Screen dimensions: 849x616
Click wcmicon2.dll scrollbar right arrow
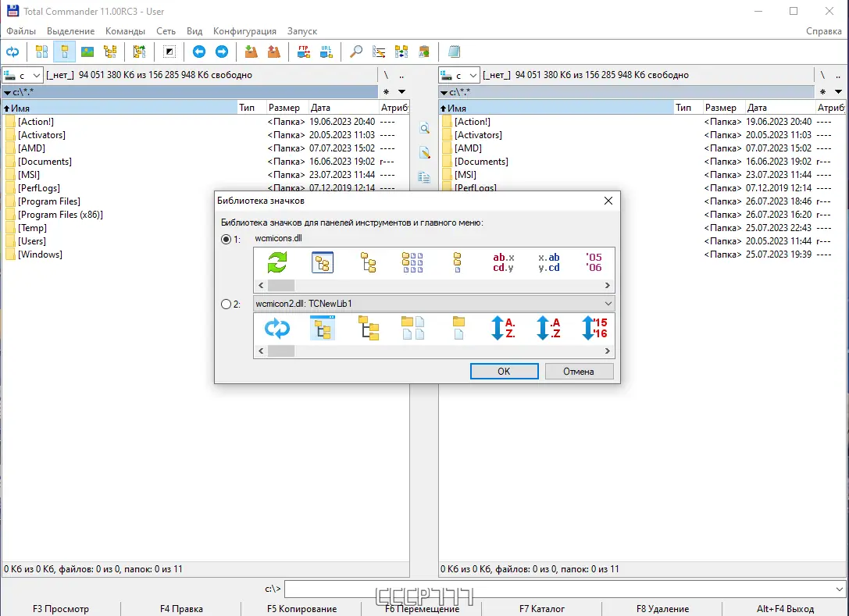608,351
